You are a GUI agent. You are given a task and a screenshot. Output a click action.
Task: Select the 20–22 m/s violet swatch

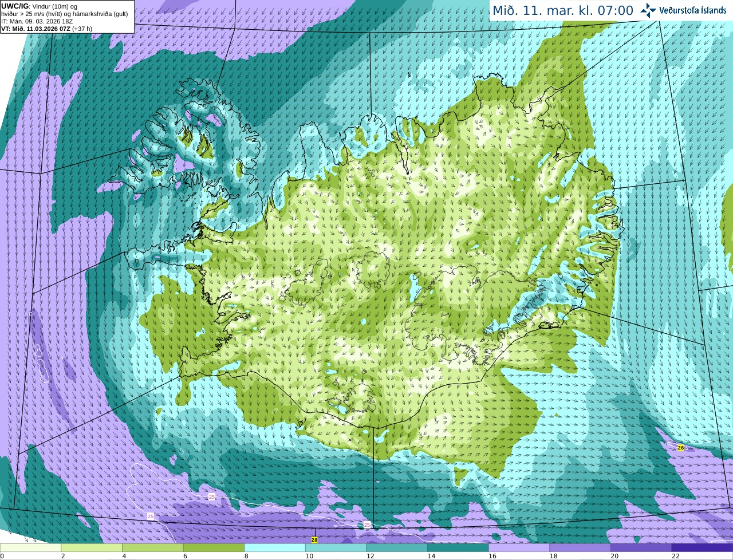click(641, 547)
